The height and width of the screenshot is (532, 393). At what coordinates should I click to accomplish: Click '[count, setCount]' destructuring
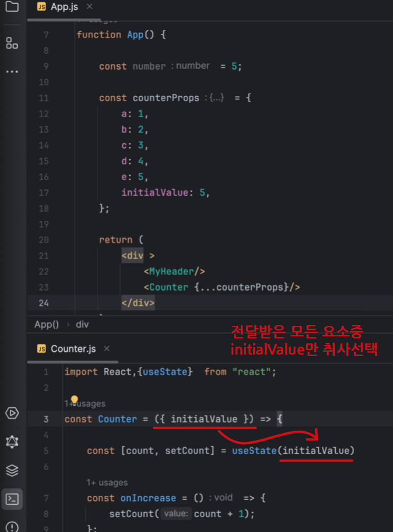(168, 451)
